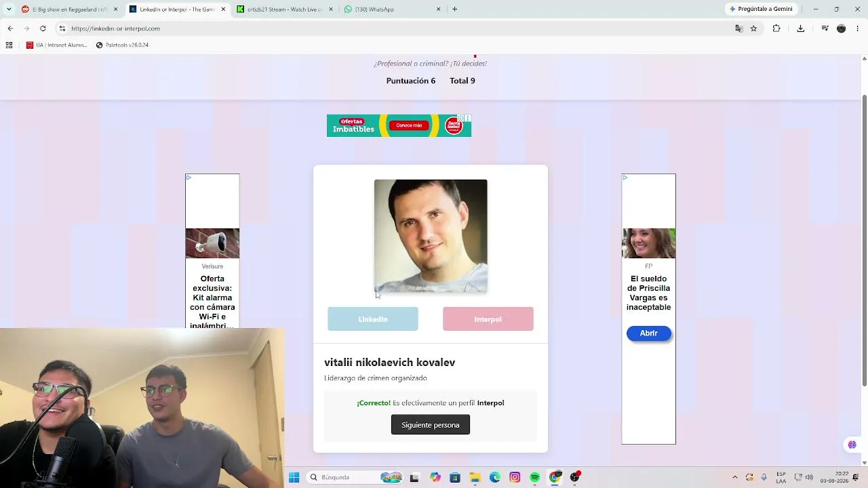This screenshot has width=868, height=488.
Task: Click the Verisure camera ad image
Action: tap(212, 243)
